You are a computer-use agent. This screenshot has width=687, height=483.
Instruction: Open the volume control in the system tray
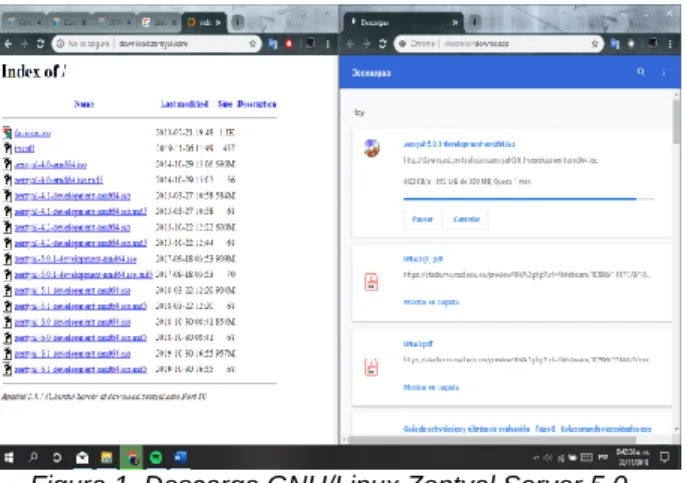point(548,458)
